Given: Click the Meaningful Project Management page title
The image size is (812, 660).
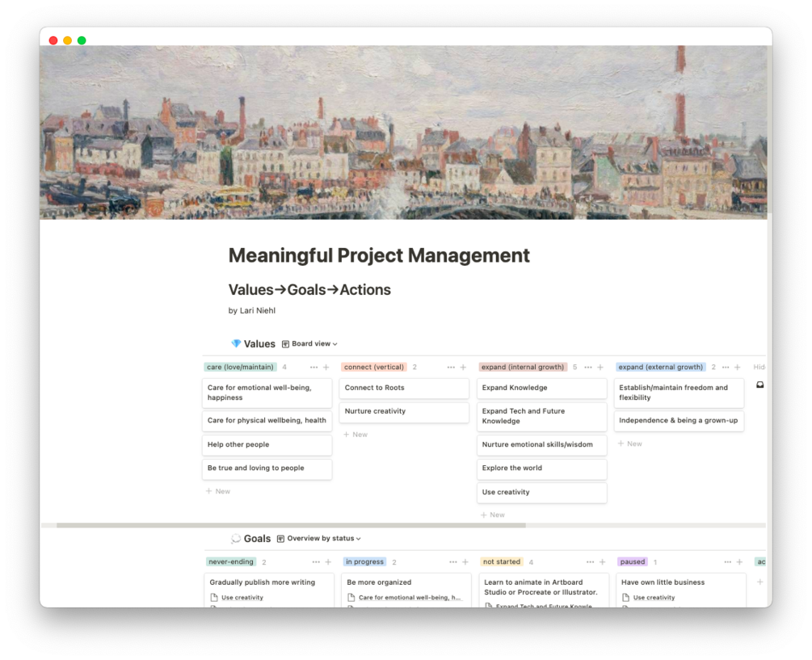Looking at the screenshot, I should [379, 255].
